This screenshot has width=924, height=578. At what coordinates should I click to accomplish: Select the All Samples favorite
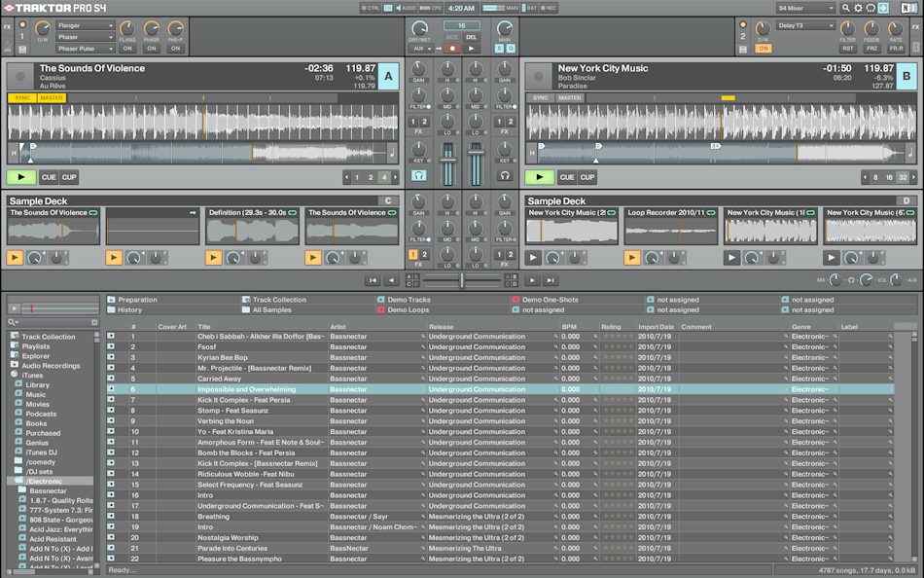[x=267, y=309]
